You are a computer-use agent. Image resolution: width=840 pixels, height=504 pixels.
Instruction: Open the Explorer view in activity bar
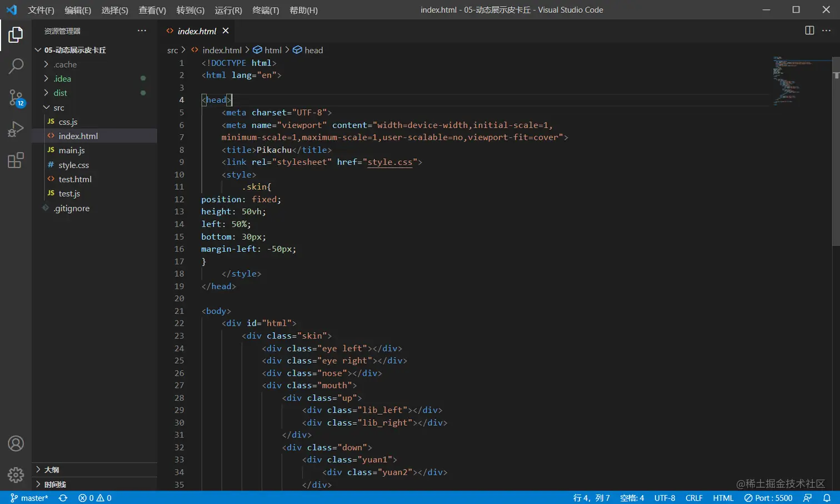[x=16, y=35]
